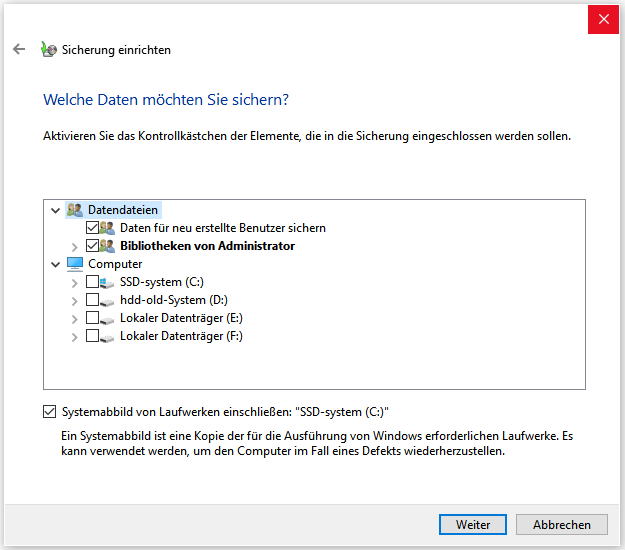The image size is (625, 550).
Task: Click the Computer monitor icon
Action: 75,264
